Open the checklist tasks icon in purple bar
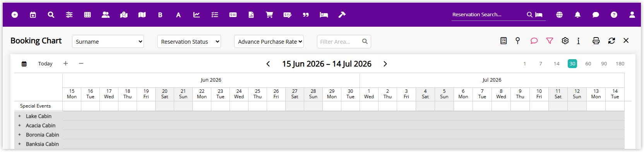The width and height of the screenshot is (644, 152). click(x=215, y=15)
